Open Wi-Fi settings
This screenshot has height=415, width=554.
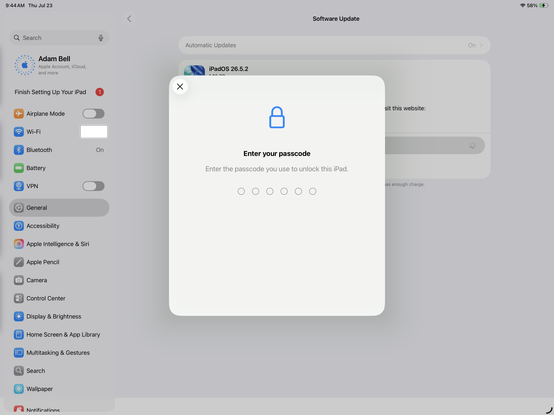(59, 132)
